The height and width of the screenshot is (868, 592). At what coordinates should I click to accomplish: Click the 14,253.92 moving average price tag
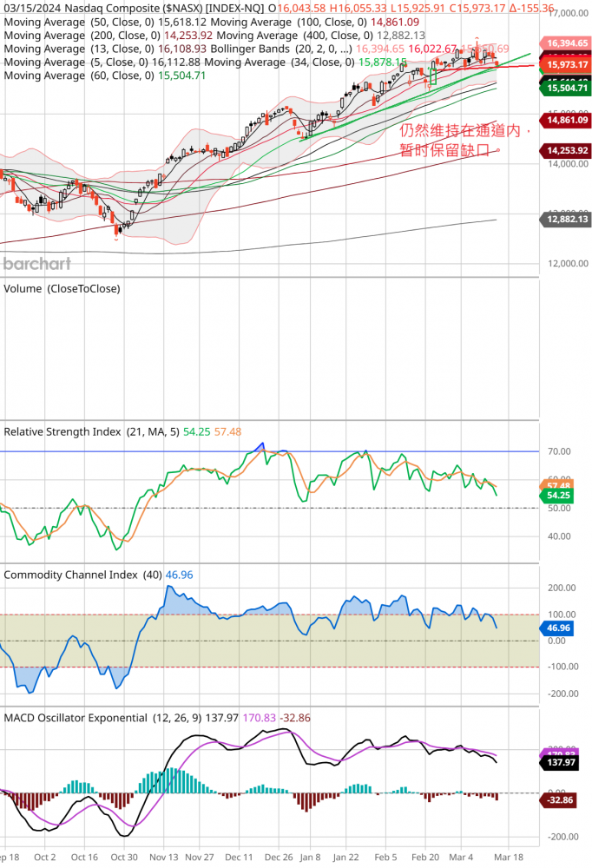[x=567, y=151]
